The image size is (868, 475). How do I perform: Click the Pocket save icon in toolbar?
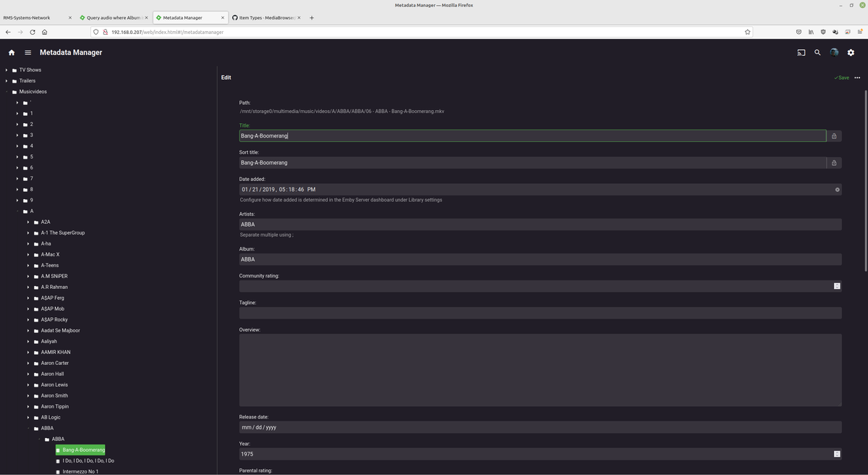799,32
